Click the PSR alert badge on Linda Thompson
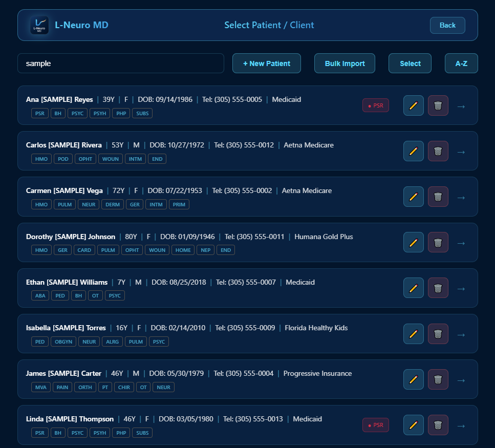The image size is (495, 448). 375,425
